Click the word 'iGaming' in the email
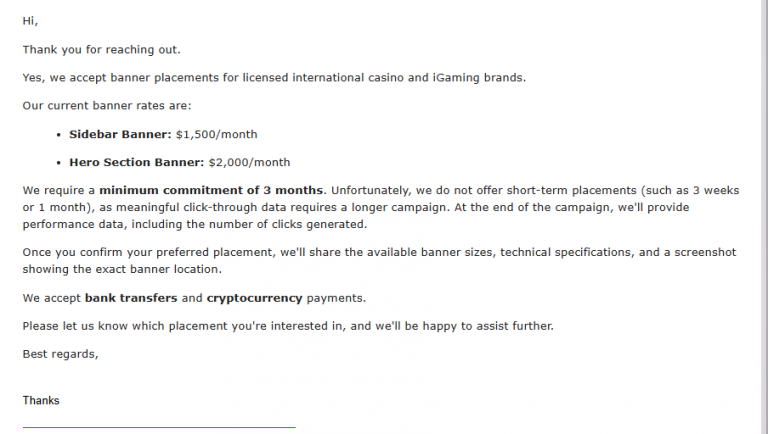 pos(456,78)
